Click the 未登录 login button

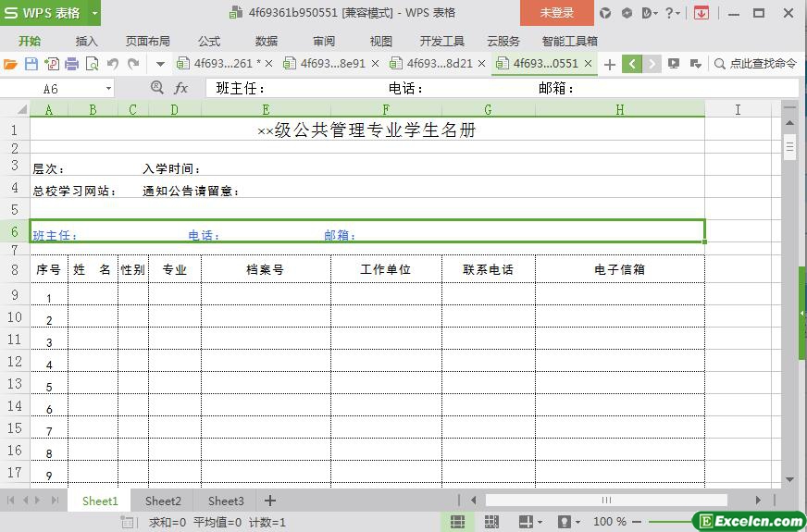coord(556,13)
